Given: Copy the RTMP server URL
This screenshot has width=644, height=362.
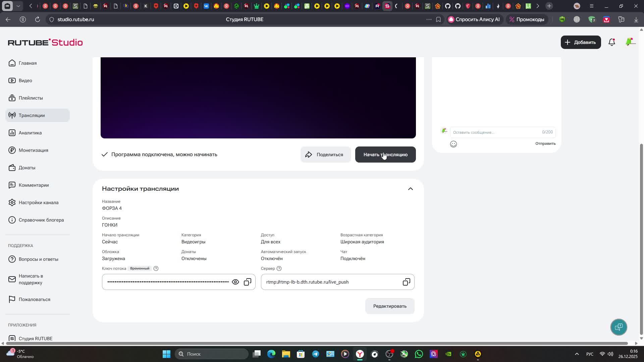Looking at the screenshot, I should [406, 282].
